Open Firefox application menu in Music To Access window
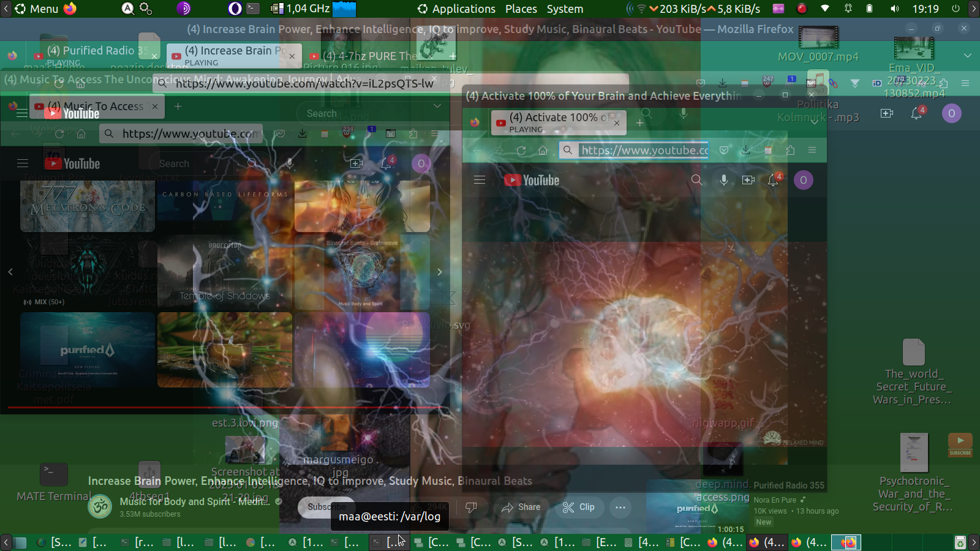 (x=435, y=134)
